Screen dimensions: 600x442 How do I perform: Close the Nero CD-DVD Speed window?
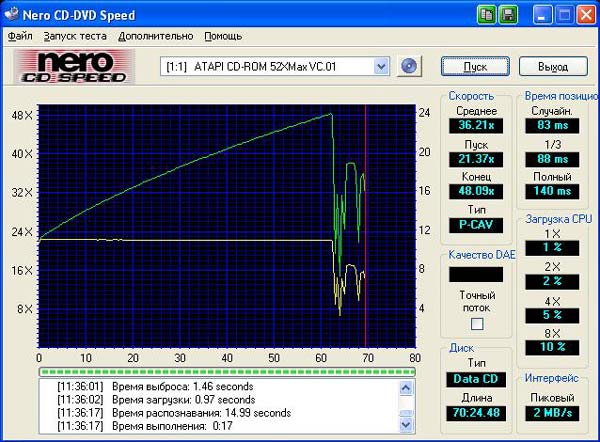tap(584, 14)
